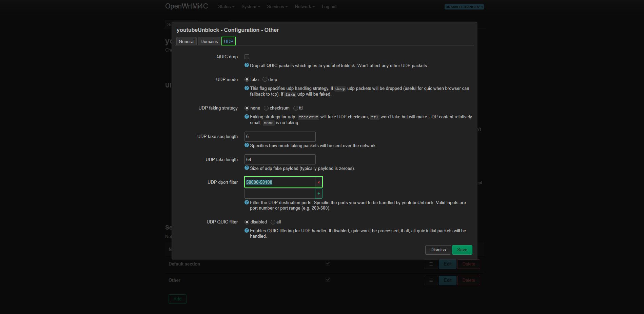
Task: Go to OpenWrtMi4C home link
Action: click(x=187, y=6)
